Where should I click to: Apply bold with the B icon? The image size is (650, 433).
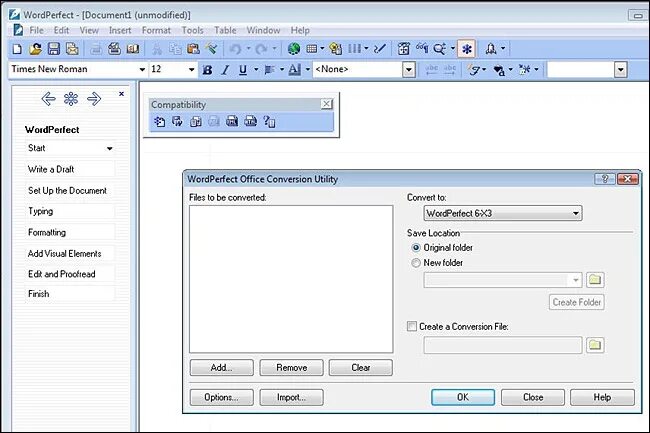[x=207, y=70]
